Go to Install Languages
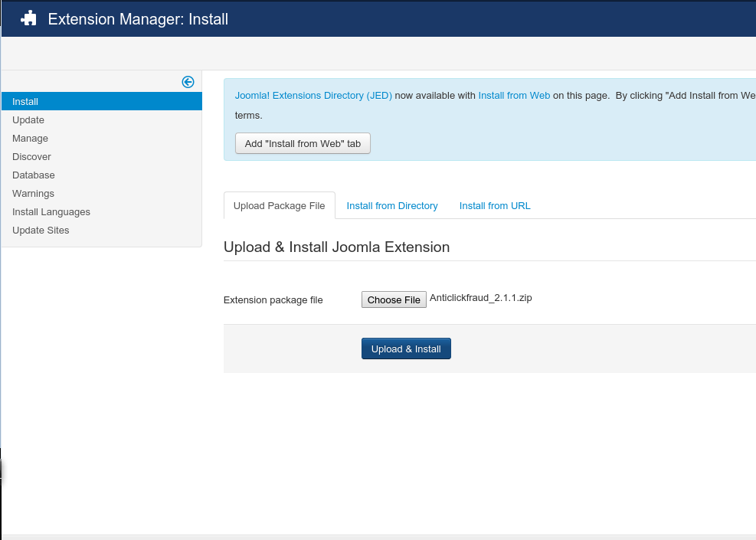This screenshot has width=756, height=540. click(x=51, y=212)
